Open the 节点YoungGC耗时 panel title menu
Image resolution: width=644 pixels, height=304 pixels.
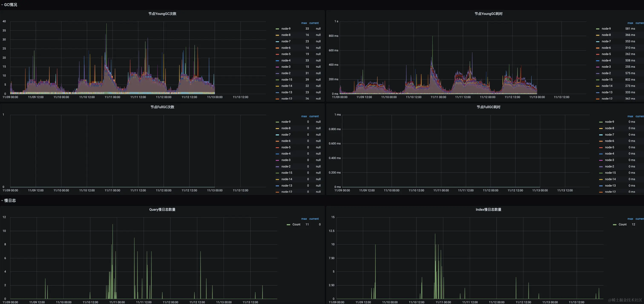(488, 14)
